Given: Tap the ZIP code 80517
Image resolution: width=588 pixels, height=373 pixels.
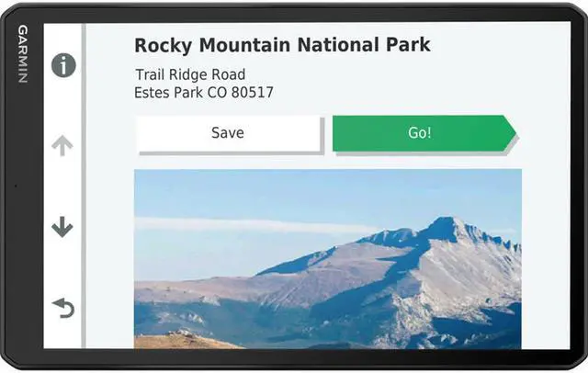Looking at the screenshot, I should pos(252,93).
